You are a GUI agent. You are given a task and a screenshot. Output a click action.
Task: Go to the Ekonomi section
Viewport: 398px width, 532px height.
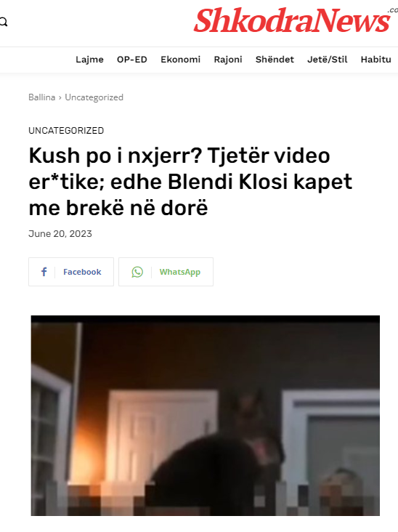pos(180,60)
